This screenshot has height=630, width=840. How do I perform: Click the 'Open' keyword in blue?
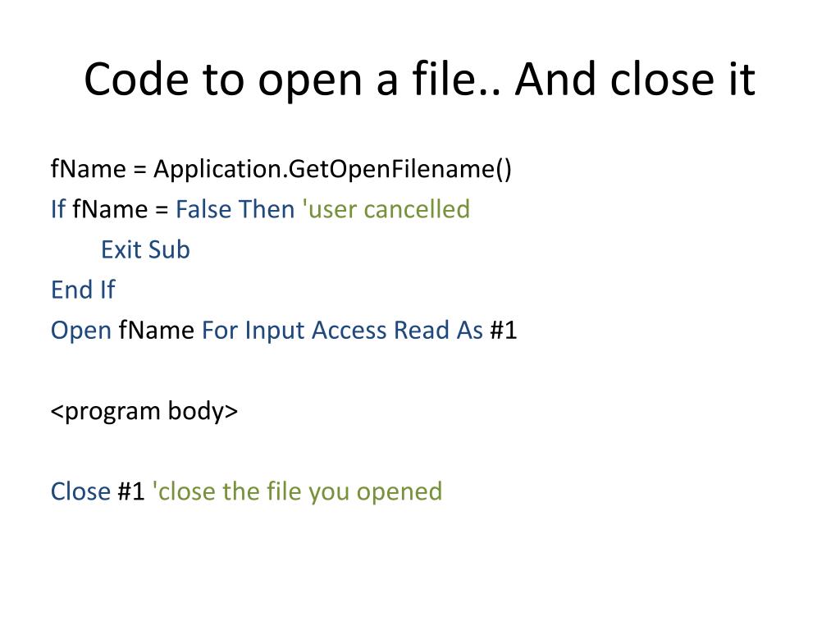81,331
